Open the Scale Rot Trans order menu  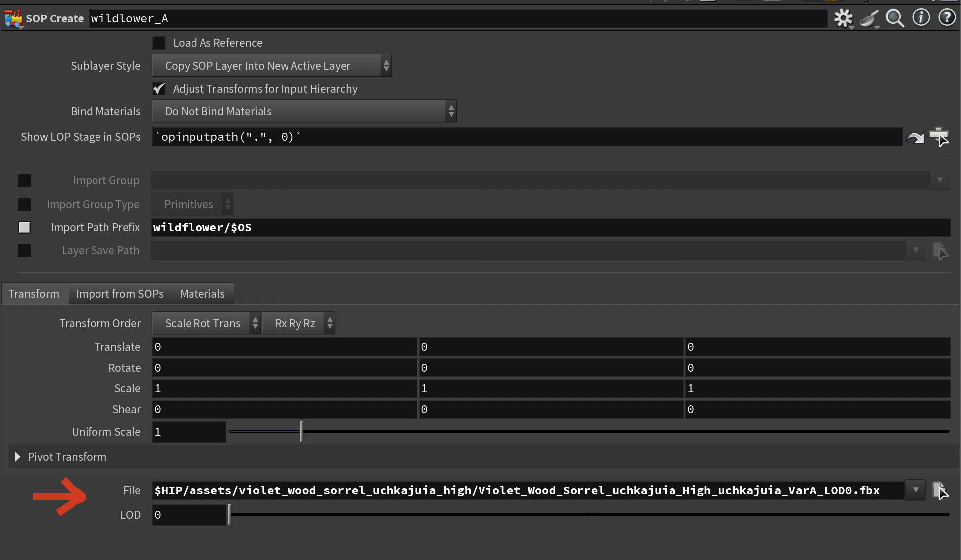pyautogui.click(x=206, y=323)
